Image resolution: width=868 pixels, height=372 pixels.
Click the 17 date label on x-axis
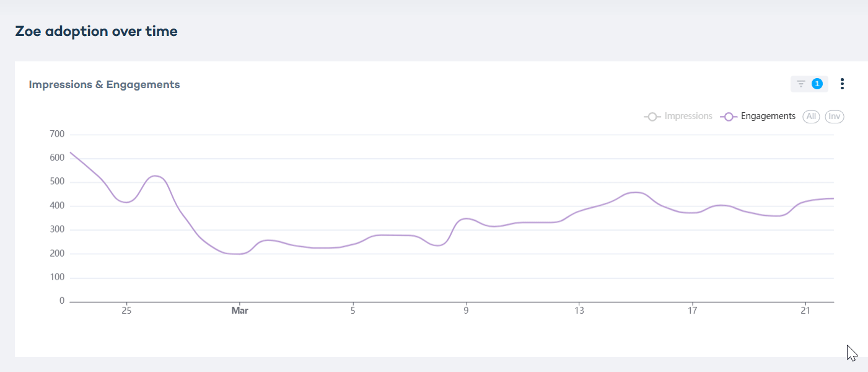pos(692,311)
